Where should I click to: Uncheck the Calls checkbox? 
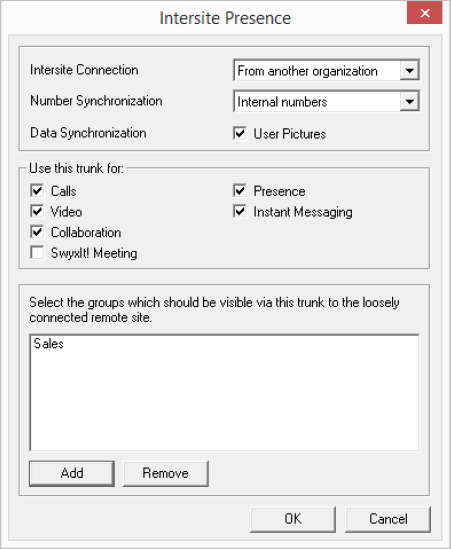(37, 191)
